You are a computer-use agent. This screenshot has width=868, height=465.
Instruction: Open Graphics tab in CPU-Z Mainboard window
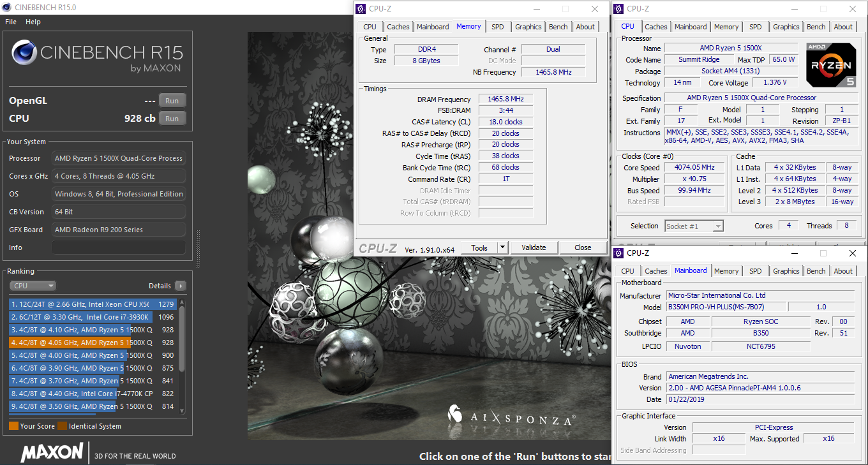click(786, 271)
